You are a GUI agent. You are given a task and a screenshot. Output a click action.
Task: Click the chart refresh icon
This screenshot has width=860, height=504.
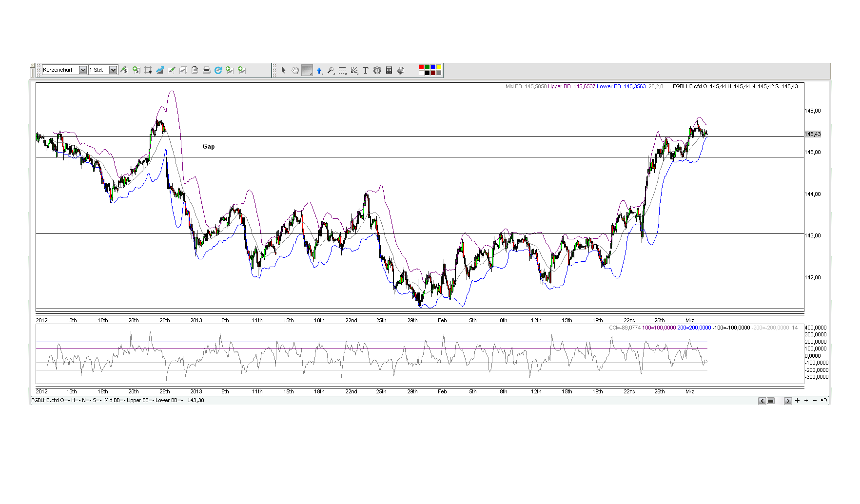coord(218,70)
